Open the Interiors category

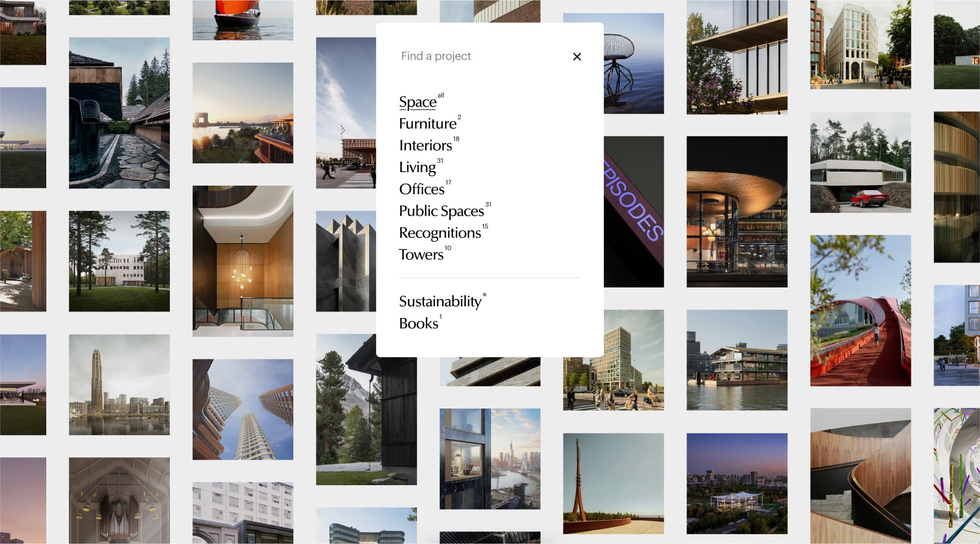(425, 145)
